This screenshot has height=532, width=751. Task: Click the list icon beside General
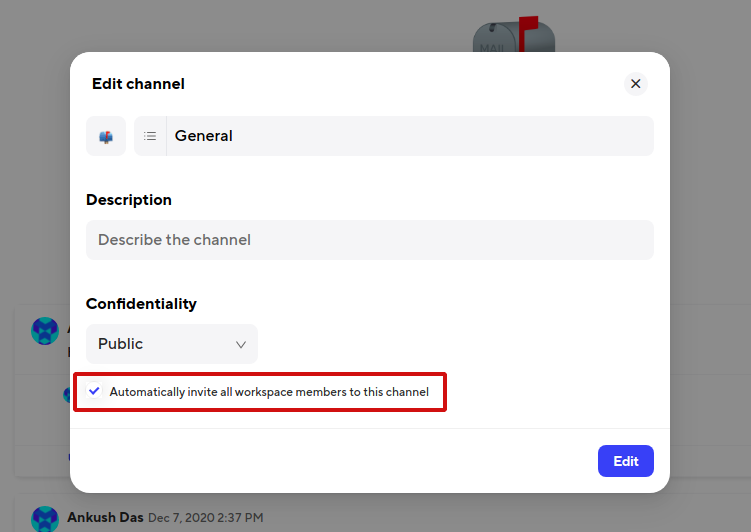tap(150, 136)
